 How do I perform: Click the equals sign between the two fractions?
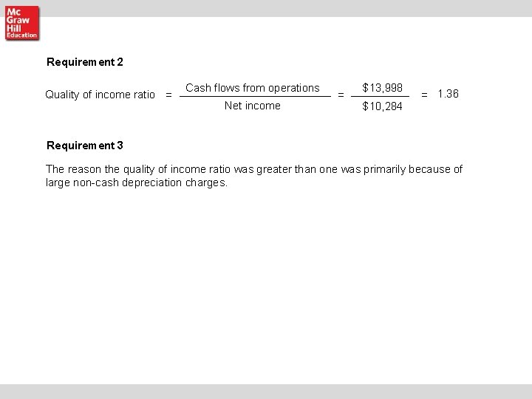pyautogui.click(x=341, y=95)
